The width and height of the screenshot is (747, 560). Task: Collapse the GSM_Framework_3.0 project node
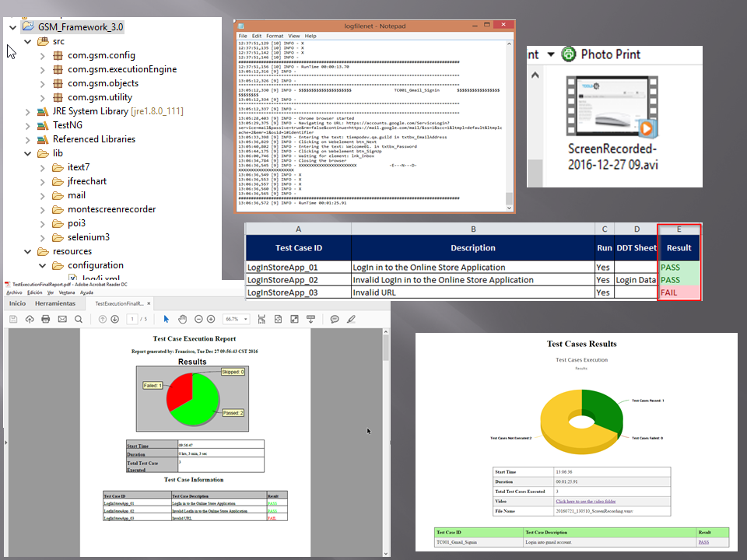coord(12,26)
